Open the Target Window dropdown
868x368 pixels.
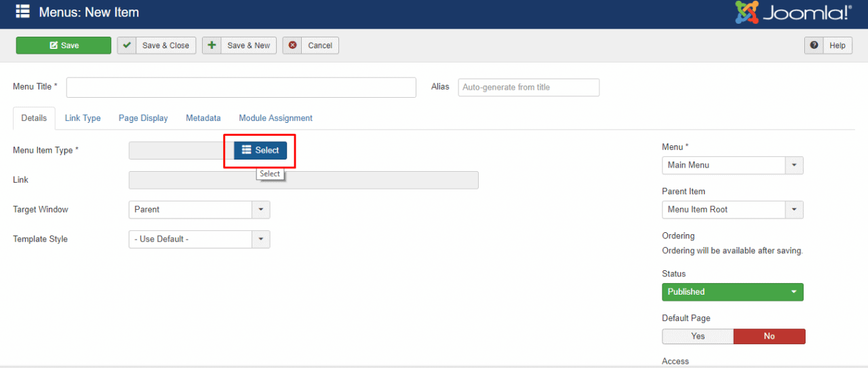199,210
